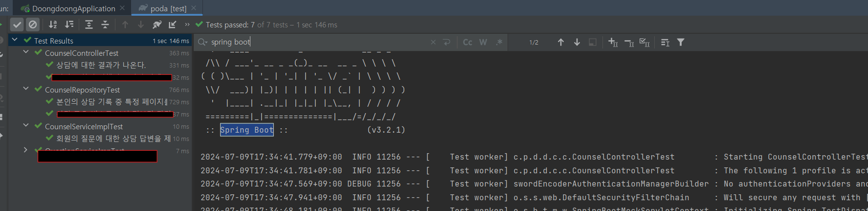Go to next failed test arrow

(141, 24)
